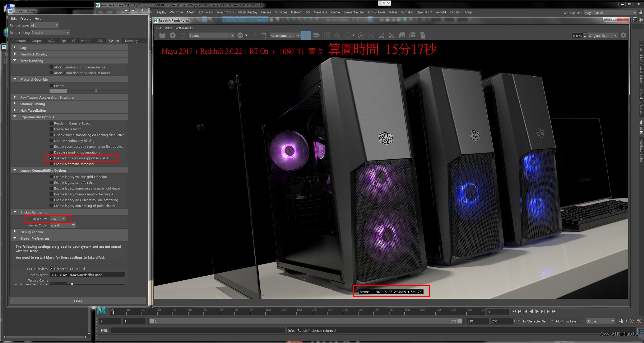Image resolution: width=644 pixels, height=343 pixels.
Task: Click the duplicate snapshot pages icon
Action: click(423, 35)
